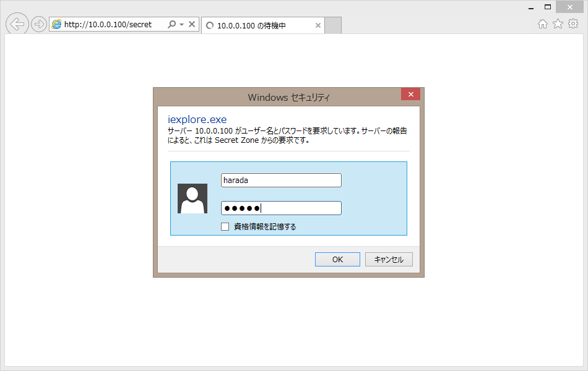The width and height of the screenshot is (588, 371).
Task: Open a new blank tab
Action: click(333, 26)
